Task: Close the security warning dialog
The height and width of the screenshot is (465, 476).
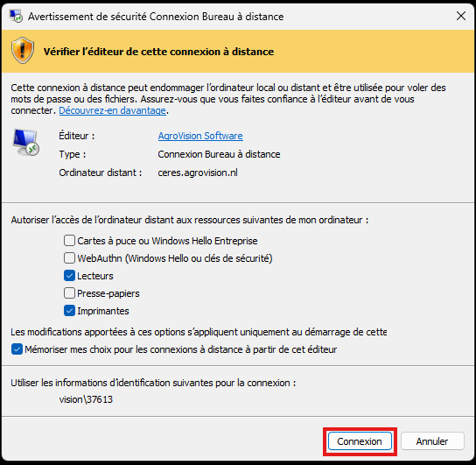Action: (461, 16)
